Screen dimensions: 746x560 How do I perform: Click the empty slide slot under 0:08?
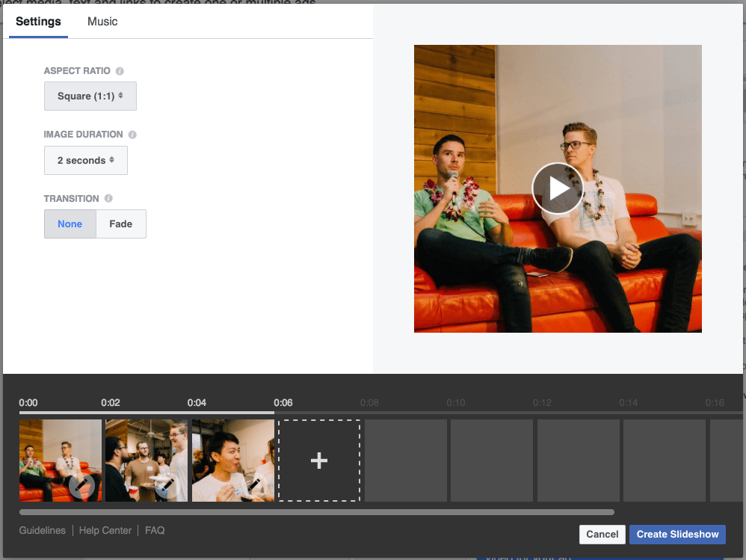pos(405,461)
